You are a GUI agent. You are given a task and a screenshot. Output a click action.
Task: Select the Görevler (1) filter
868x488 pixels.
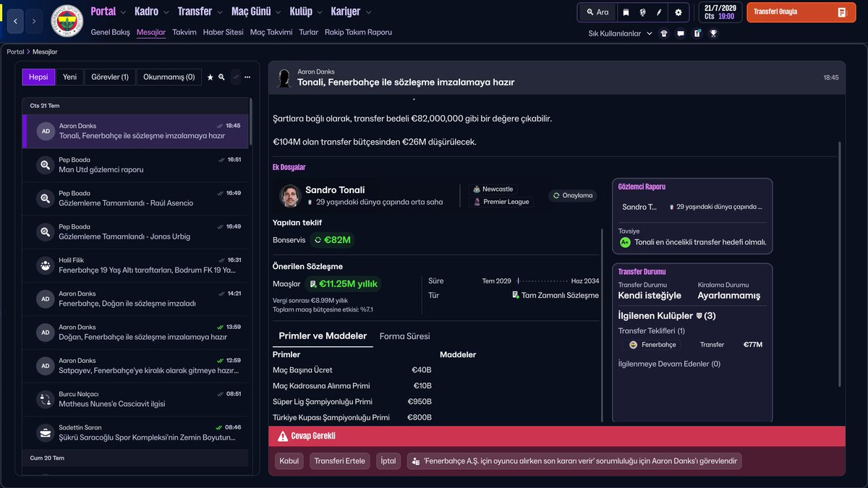point(110,77)
